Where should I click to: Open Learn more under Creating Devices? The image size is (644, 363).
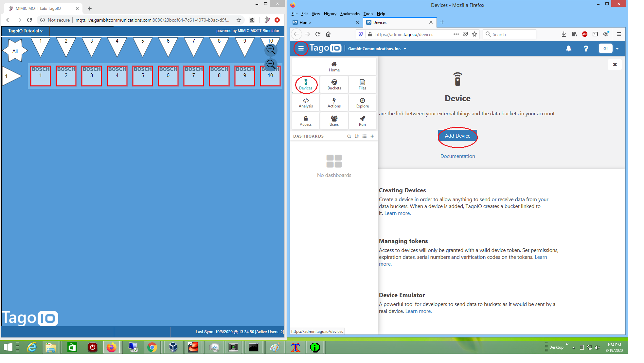[x=397, y=213]
